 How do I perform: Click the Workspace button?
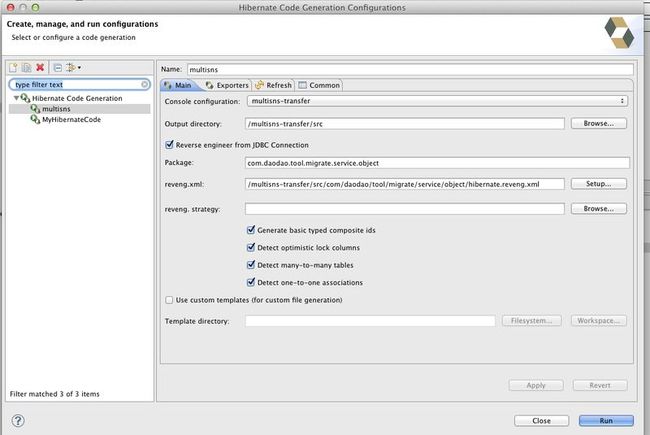[599, 321]
